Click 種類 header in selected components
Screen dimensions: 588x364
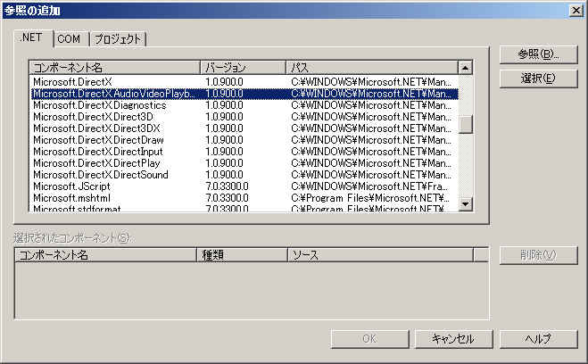(x=241, y=255)
